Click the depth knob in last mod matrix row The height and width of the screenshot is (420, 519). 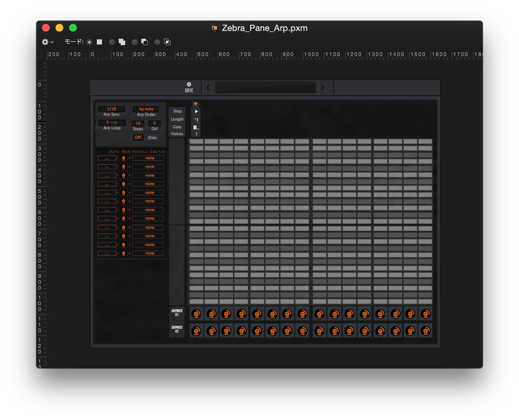(x=124, y=253)
